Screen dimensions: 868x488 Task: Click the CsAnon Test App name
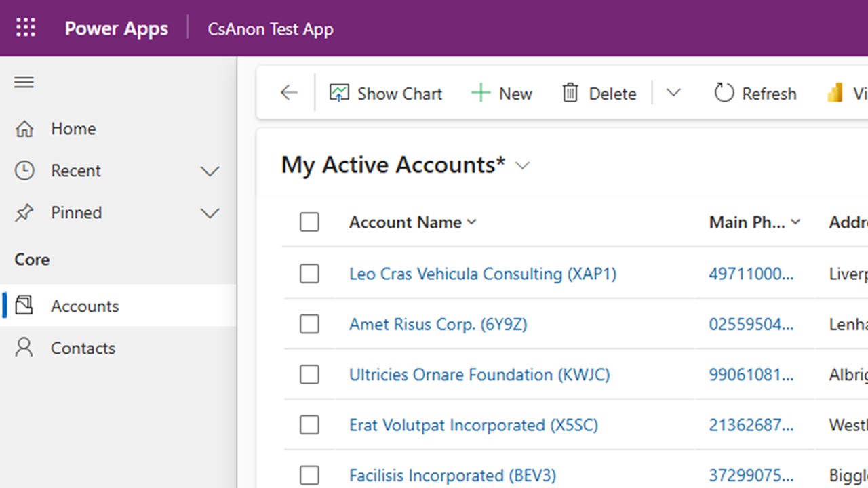point(271,29)
